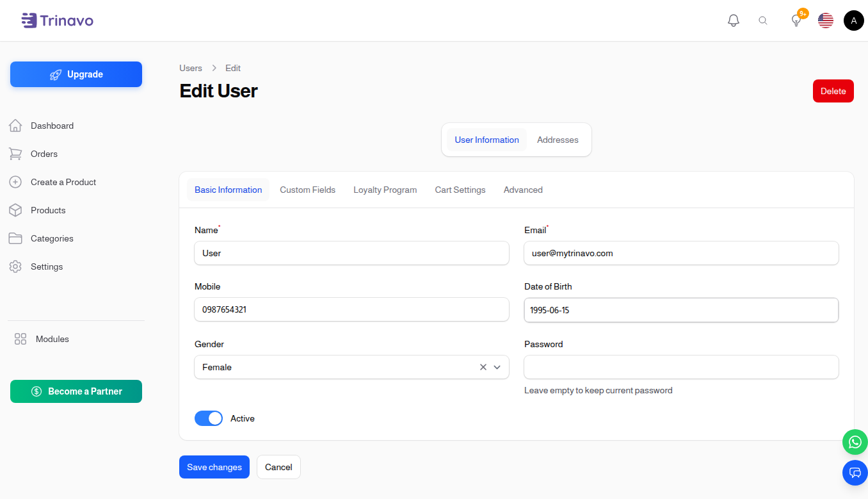Image resolution: width=868 pixels, height=499 pixels.
Task: Open the lightbulb tips icon
Action: [796, 20]
